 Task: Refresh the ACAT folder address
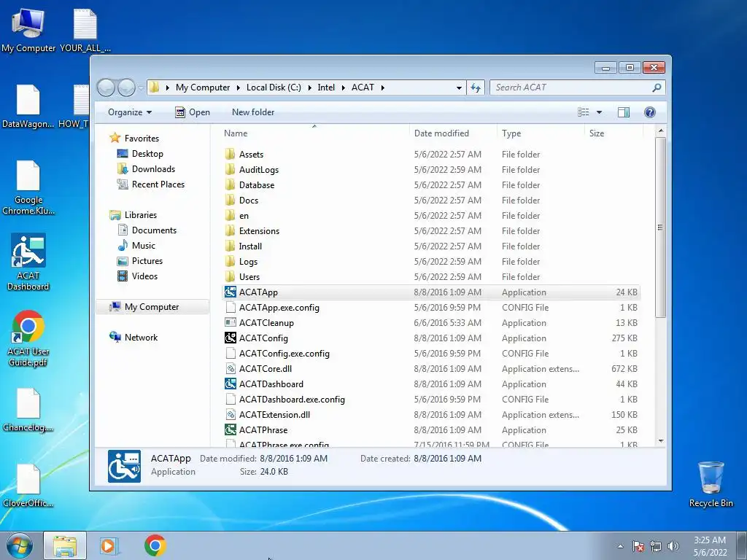(x=476, y=87)
